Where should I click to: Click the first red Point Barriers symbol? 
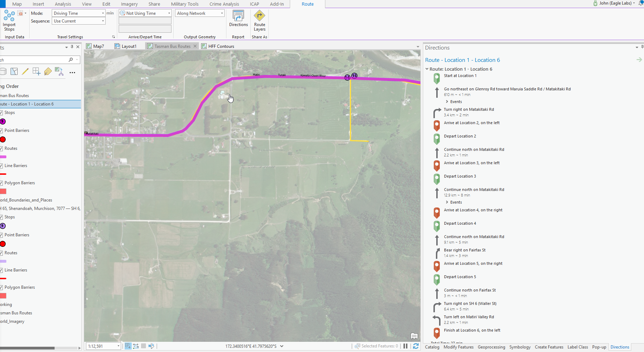[3, 140]
